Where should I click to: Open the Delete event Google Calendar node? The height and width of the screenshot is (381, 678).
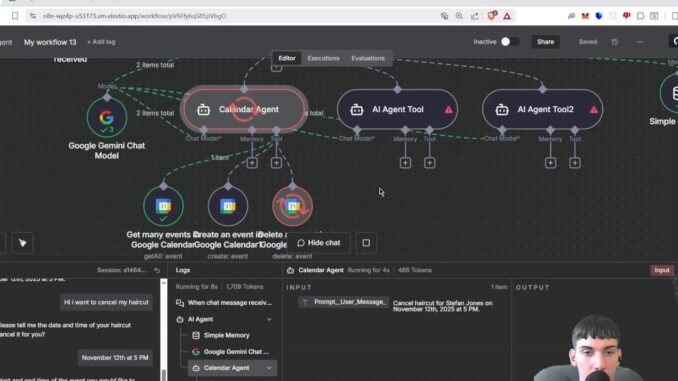coord(292,206)
